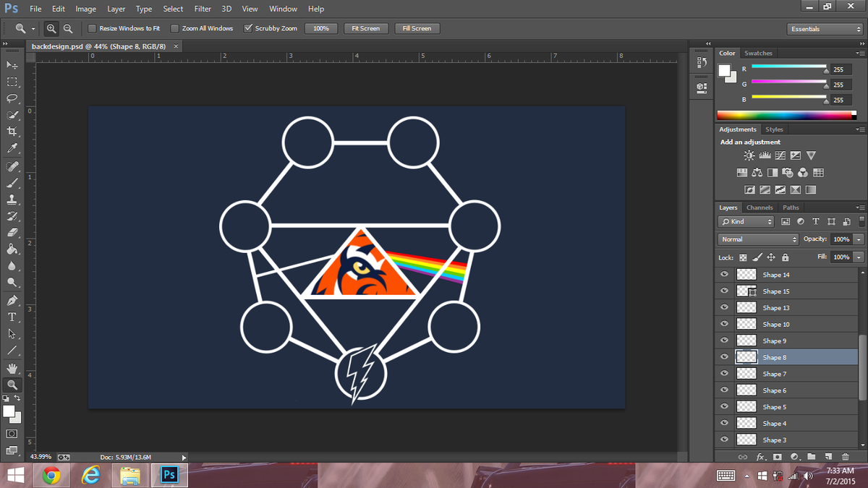Hide the Shape 14 layer
Image resolution: width=868 pixels, height=488 pixels.
[x=724, y=274]
